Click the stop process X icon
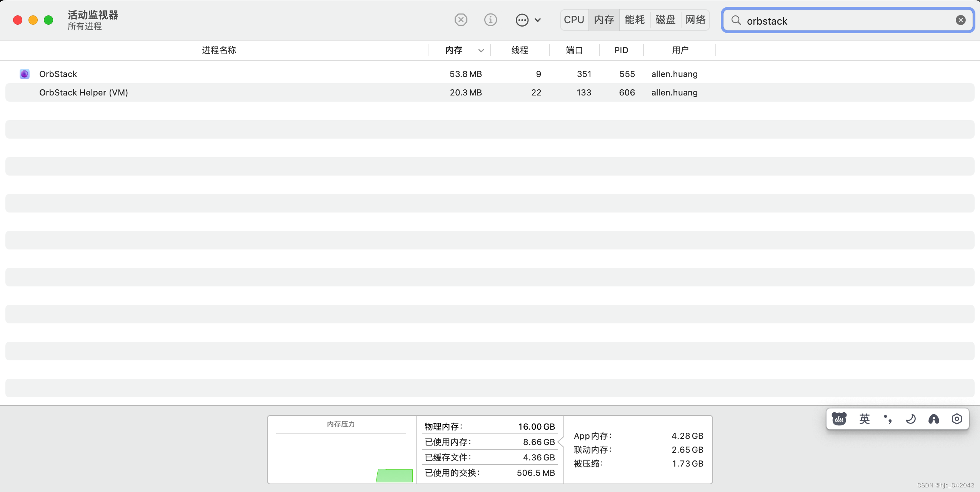980x492 pixels. (x=460, y=20)
